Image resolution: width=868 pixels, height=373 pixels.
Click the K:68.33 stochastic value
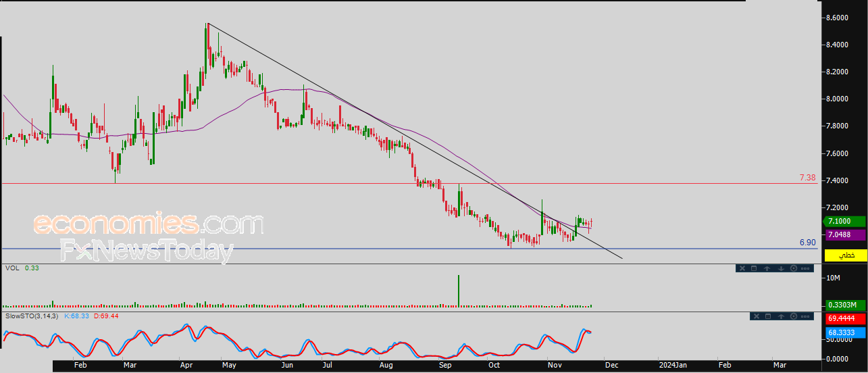tap(78, 316)
